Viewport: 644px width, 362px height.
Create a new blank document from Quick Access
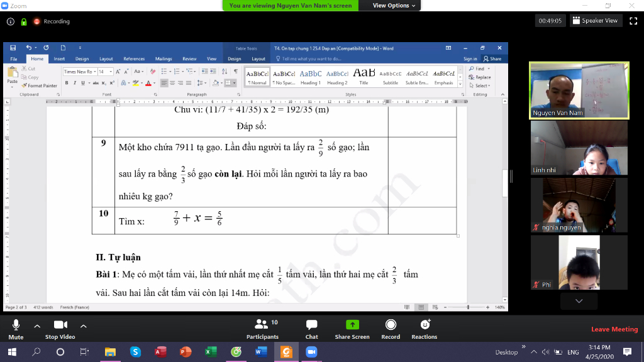[63, 48]
